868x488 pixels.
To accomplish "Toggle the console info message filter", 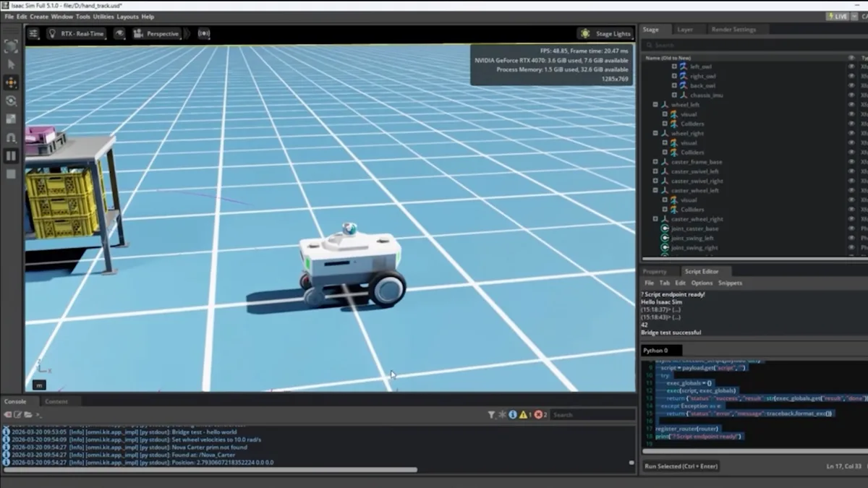I will click(x=512, y=414).
